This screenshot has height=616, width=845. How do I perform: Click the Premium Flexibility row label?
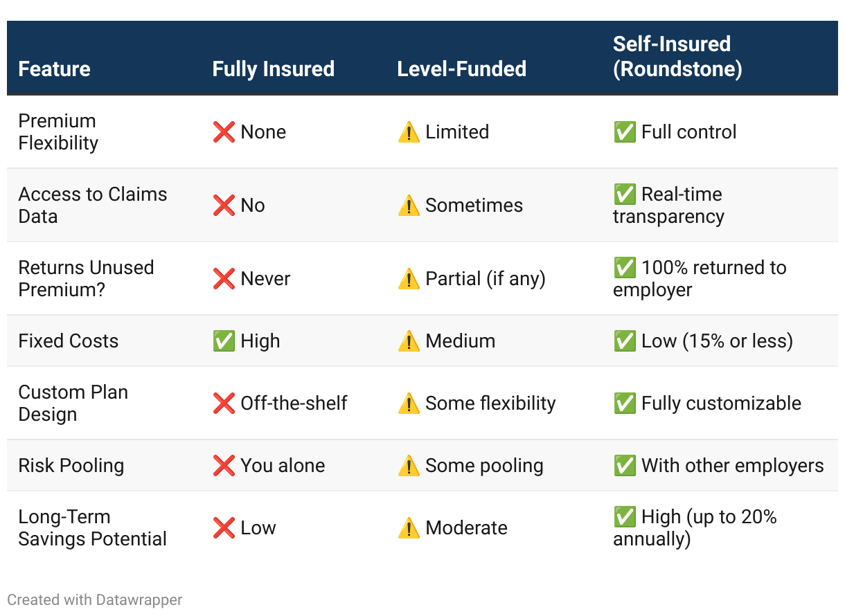[58, 132]
